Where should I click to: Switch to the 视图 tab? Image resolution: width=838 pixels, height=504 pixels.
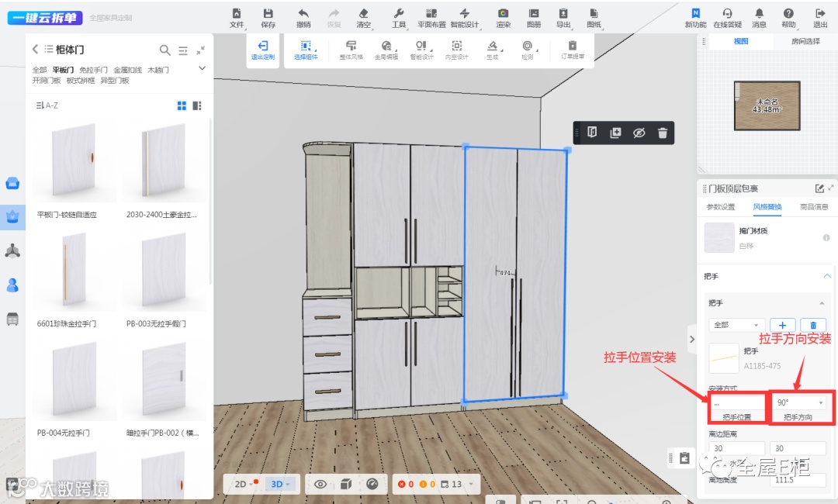pos(741,41)
